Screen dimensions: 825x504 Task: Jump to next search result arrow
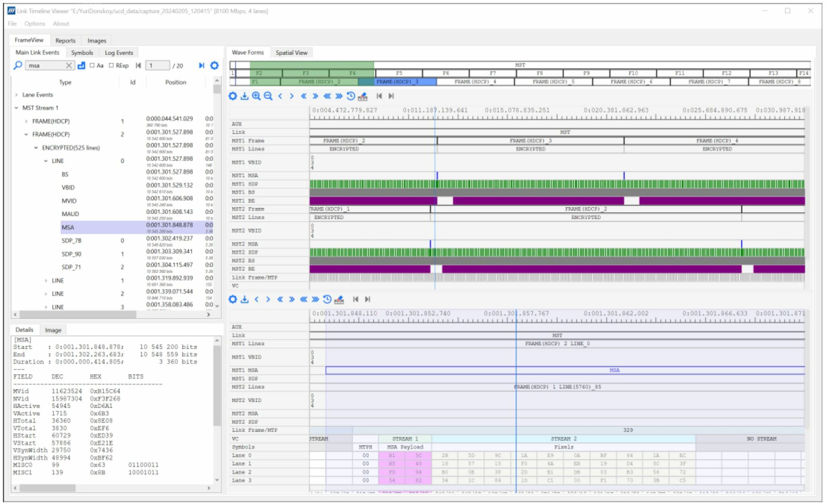point(201,65)
